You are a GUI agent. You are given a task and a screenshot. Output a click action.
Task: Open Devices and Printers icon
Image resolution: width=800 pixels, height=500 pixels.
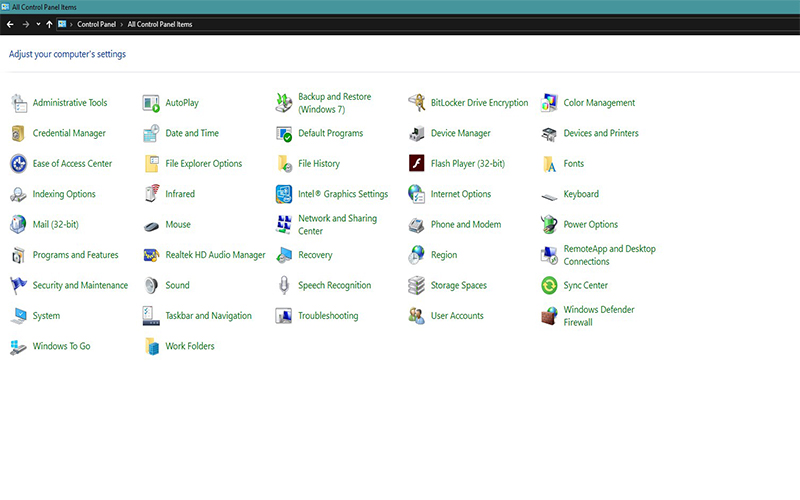549,134
